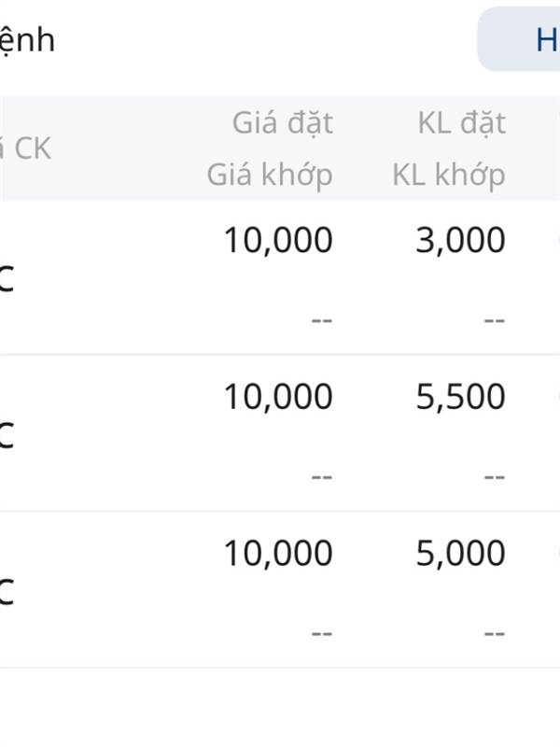
Task: Select the KL khớp column header
Action: pyautogui.click(x=449, y=175)
